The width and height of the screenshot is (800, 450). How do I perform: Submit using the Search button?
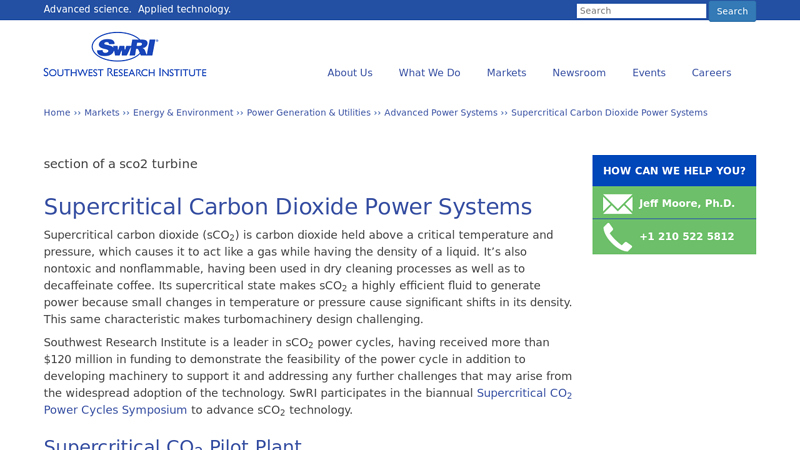732,11
